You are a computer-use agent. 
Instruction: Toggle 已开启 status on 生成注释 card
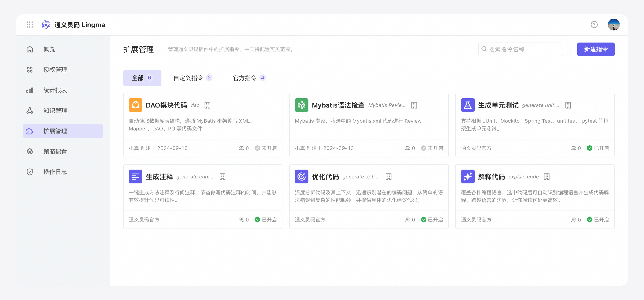click(x=265, y=219)
